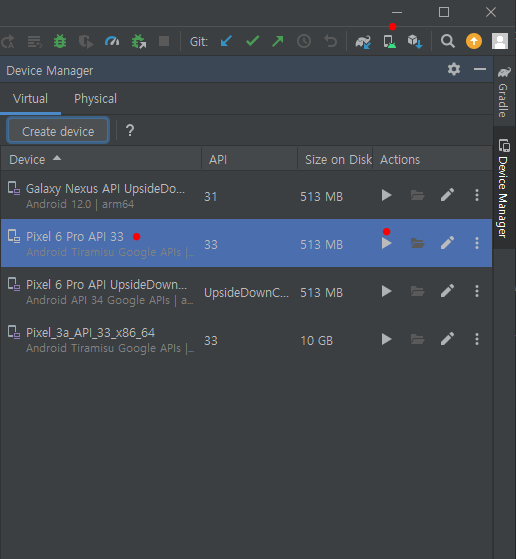Open Galaxy Nexus more actions menu

(x=477, y=195)
